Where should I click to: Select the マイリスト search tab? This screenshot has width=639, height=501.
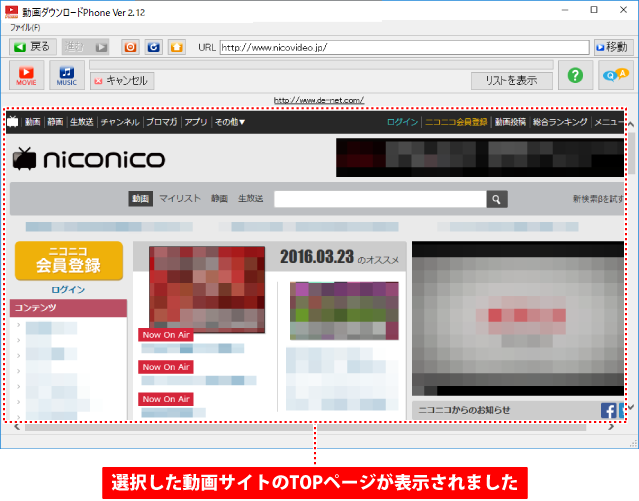[x=180, y=199]
